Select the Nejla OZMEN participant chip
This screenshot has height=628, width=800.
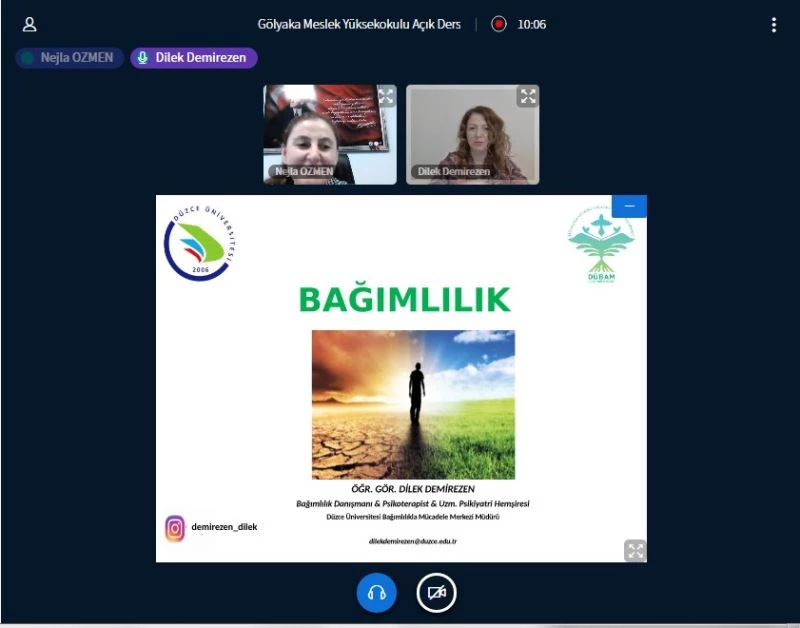[67, 58]
